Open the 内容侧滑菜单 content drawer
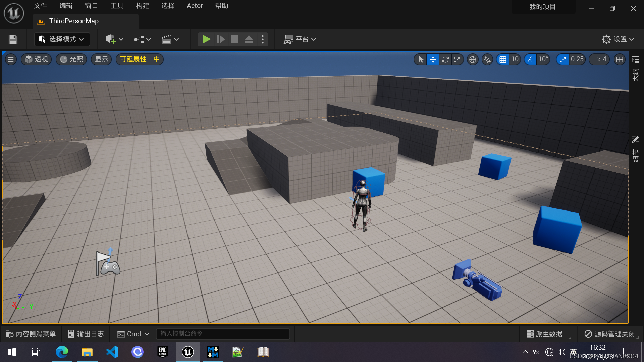Image resolution: width=644 pixels, height=362 pixels. pos(31,334)
